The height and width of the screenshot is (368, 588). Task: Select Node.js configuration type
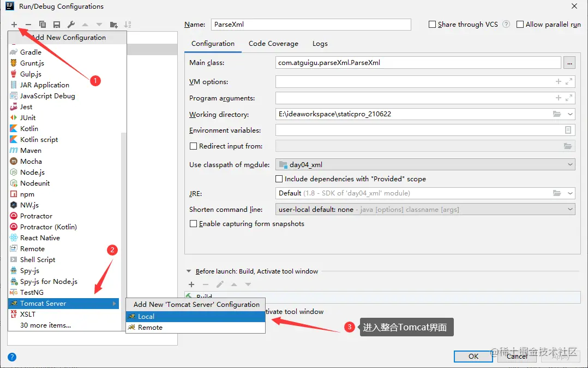[x=63, y=172]
